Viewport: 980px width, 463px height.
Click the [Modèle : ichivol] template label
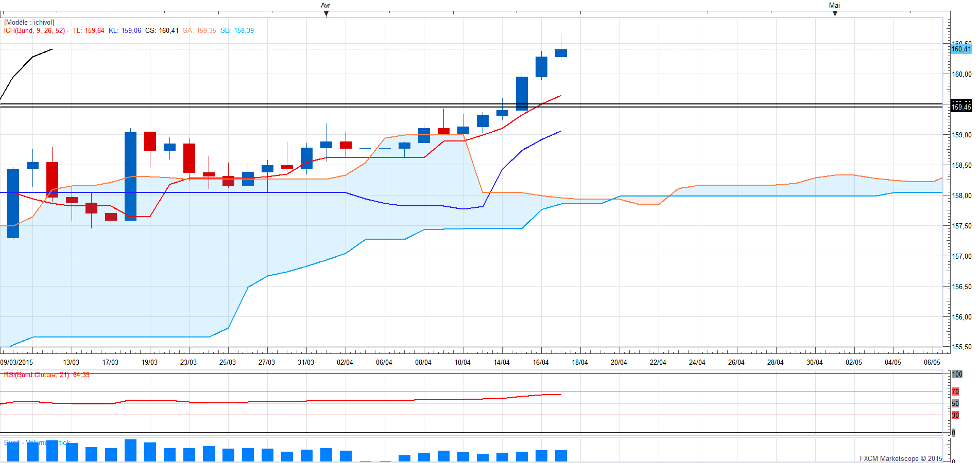click(29, 23)
